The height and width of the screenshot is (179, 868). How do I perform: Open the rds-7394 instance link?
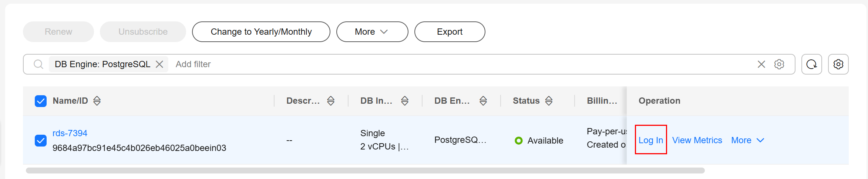(70, 133)
